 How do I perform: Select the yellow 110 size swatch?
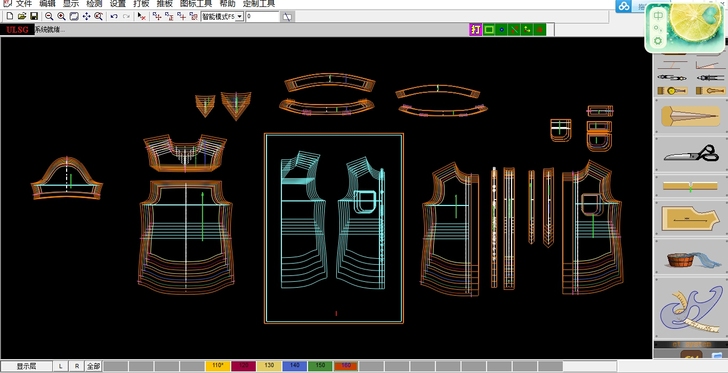pos(218,366)
